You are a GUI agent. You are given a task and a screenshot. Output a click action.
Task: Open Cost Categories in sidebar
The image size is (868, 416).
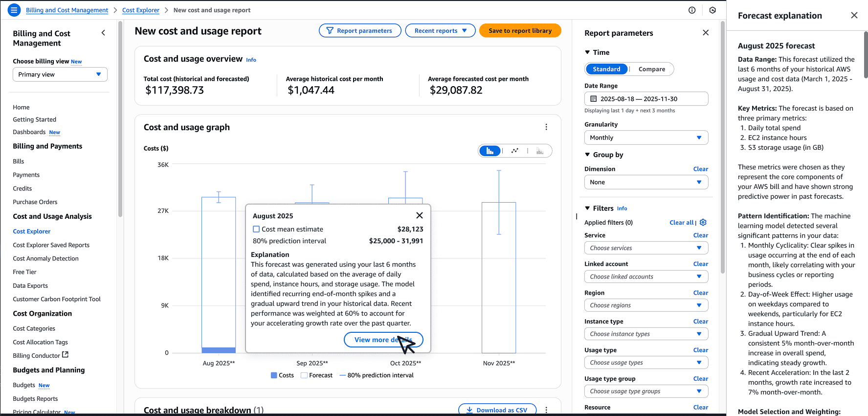34,328
